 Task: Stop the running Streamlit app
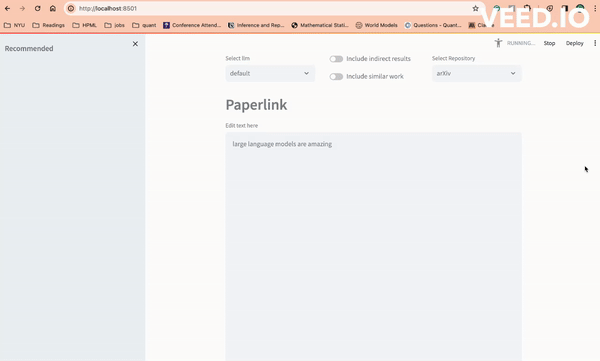549,43
